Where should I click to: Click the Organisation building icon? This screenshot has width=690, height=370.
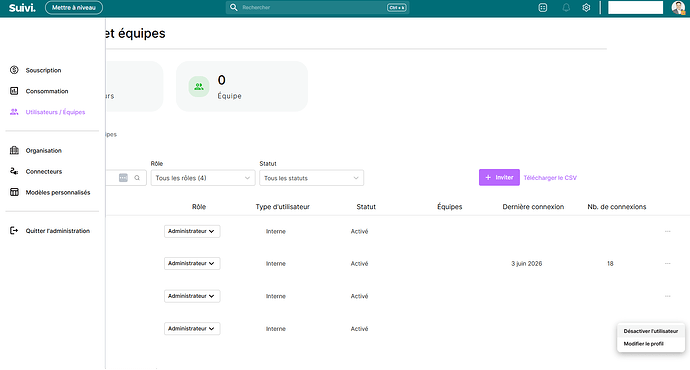pyautogui.click(x=14, y=150)
